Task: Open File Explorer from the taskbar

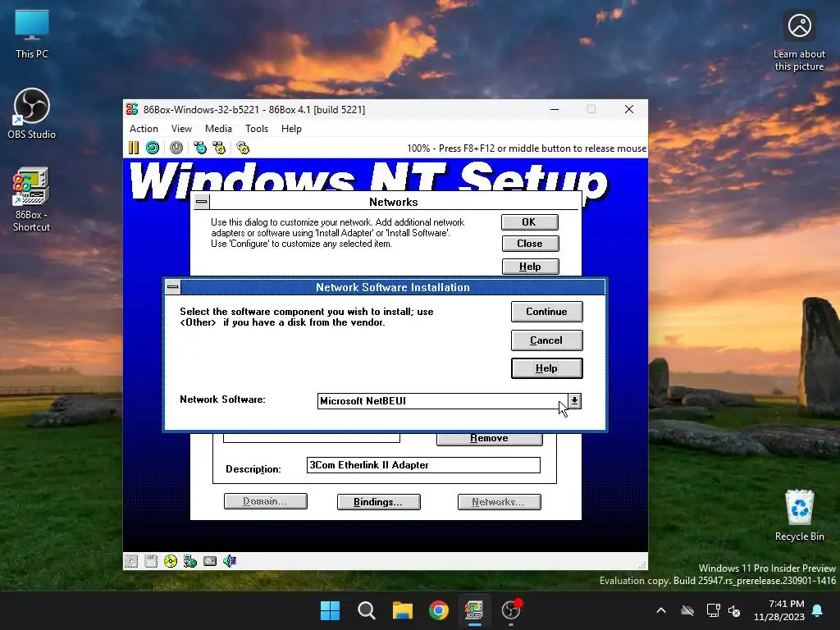Action: (x=402, y=610)
